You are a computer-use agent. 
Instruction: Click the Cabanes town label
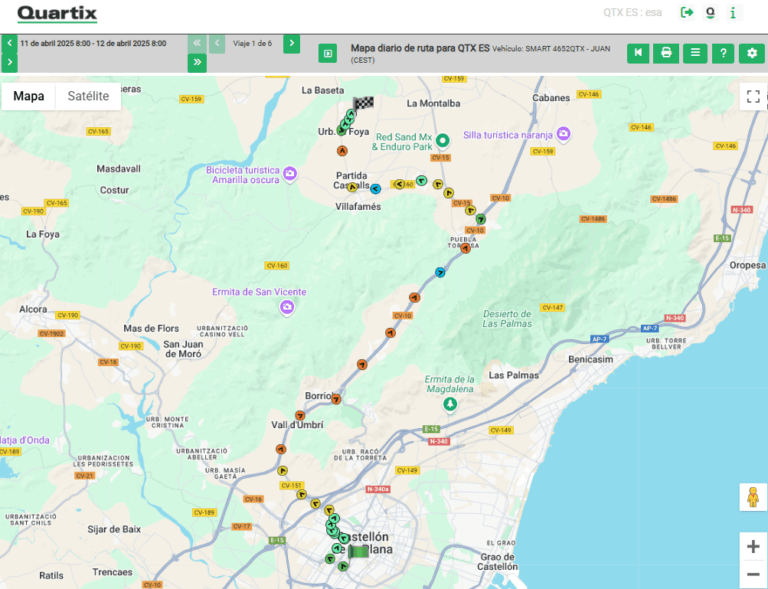pos(551,98)
